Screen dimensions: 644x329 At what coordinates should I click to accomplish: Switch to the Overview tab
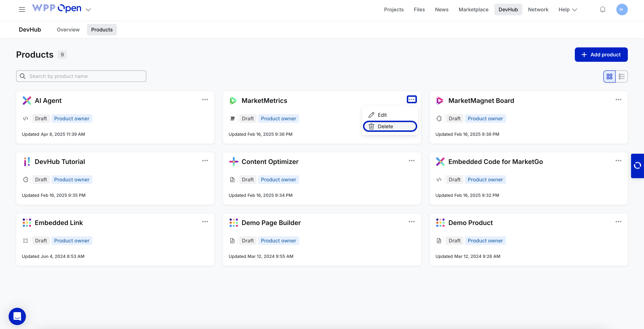[x=68, y=30]
